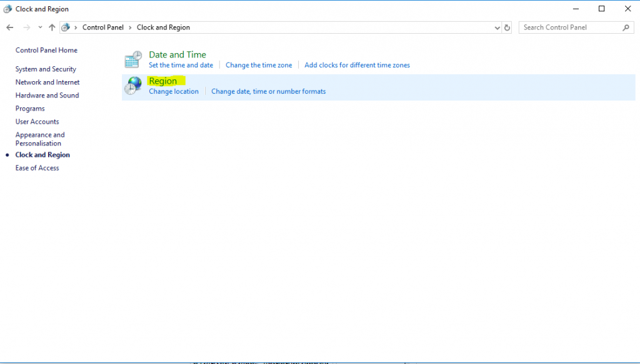Click Change the time zone
This screenshot has height=364, width=640.
point(259,65)
